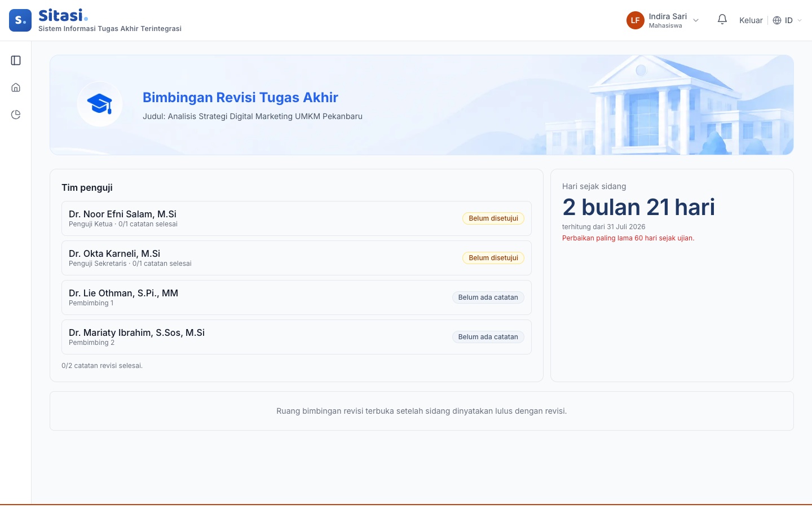The height and width of the screenshot is (508, 812).
Task: Click the terhitung dari 31 Juli 2026 text
Action: click(x=604, y=227)
